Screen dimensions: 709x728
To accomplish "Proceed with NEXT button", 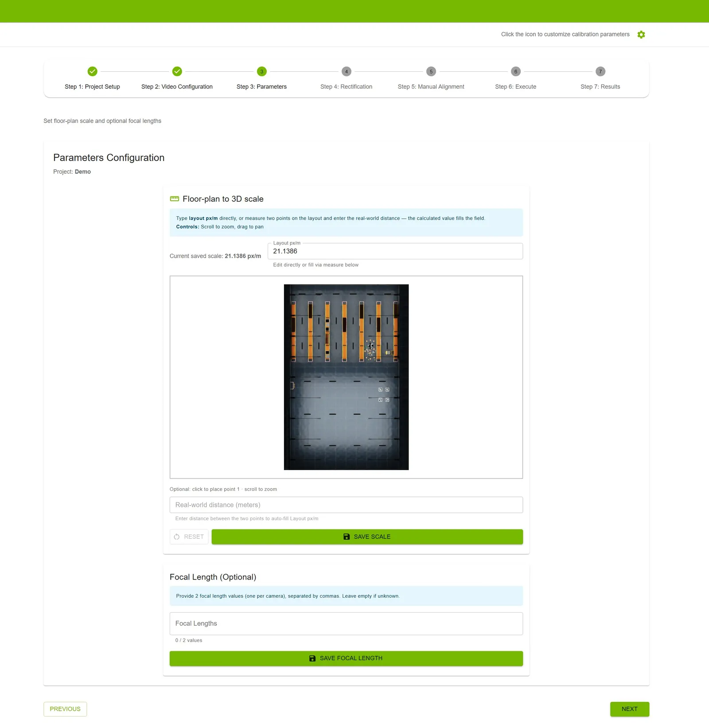I will coord(630,709).
